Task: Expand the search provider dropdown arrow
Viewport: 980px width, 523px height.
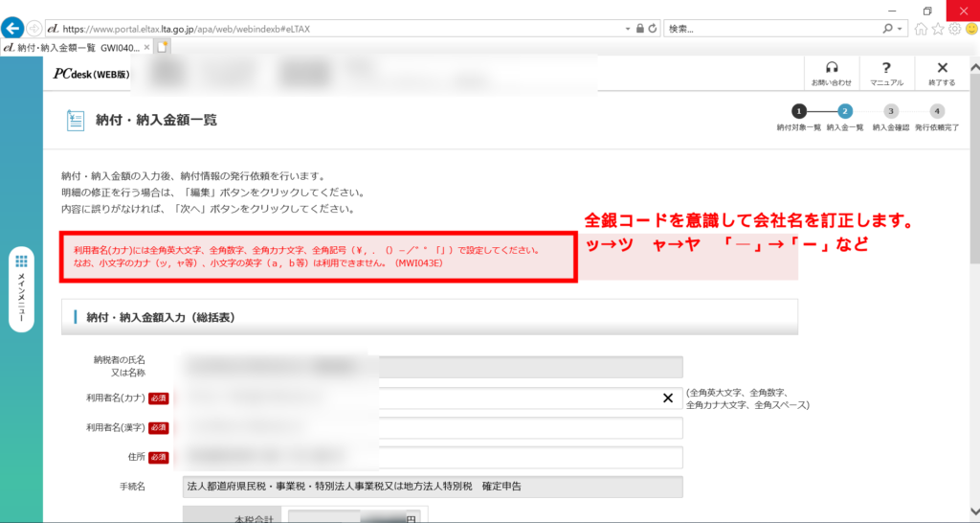Action: tap(902, 29)
